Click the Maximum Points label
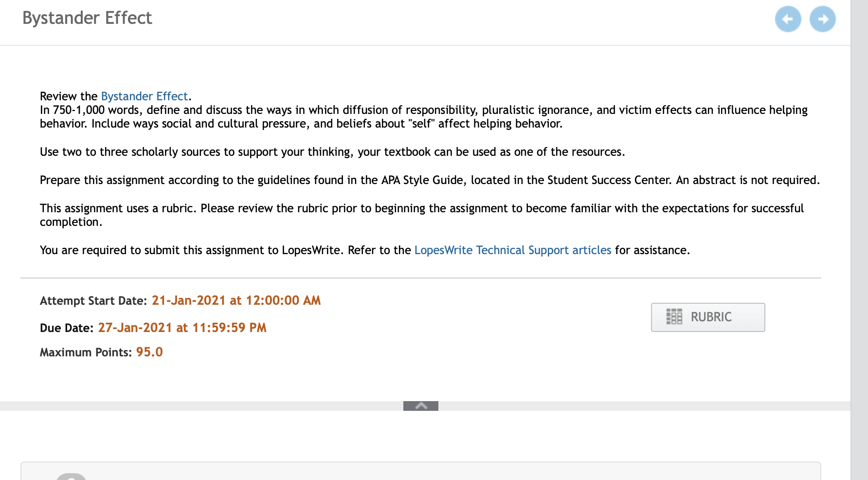Screen dimensions: 868x480 pos(86,352)
